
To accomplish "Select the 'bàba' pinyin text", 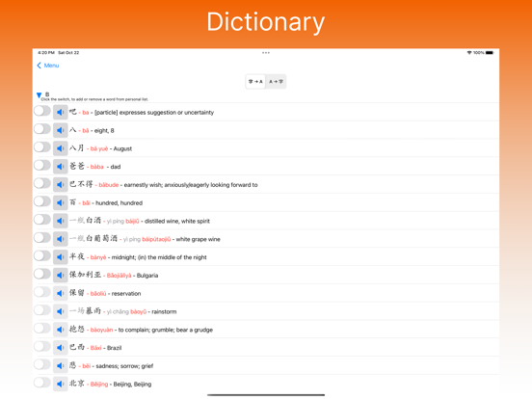I will pos(97,167).
